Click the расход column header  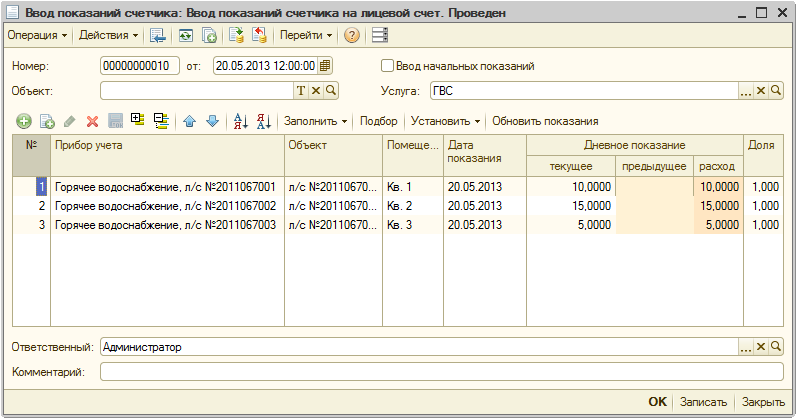[718, 166]
